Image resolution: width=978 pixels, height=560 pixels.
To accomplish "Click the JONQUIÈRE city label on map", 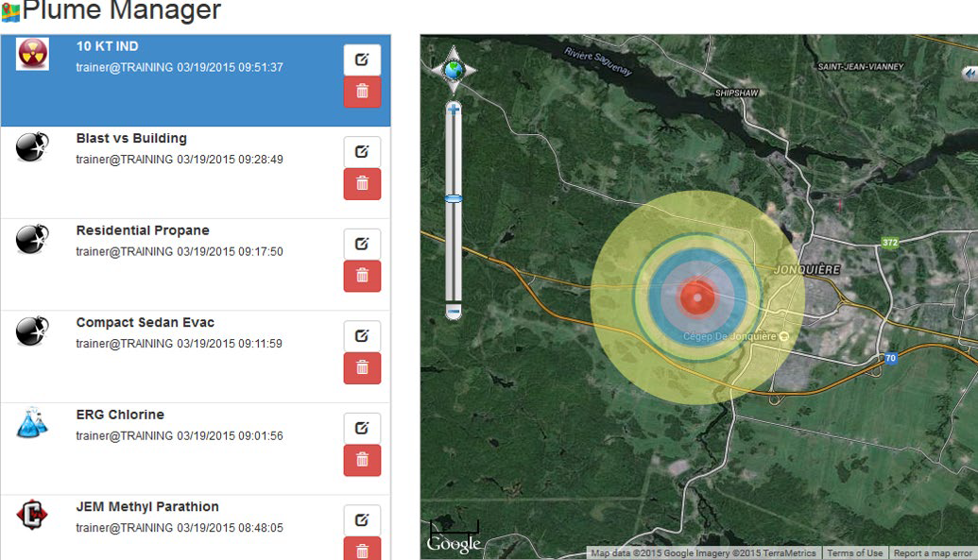I will tap(807, 269).
